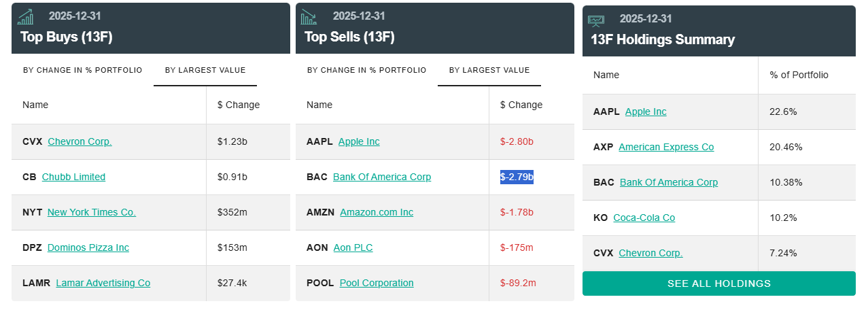Open Chubb Limited link in Top Buys
This screenshot has width=868, height=310.
click(73, 177)
